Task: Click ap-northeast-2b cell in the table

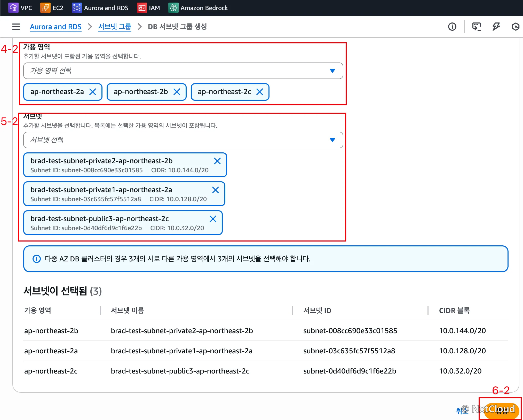Action: tap(51, 331)
